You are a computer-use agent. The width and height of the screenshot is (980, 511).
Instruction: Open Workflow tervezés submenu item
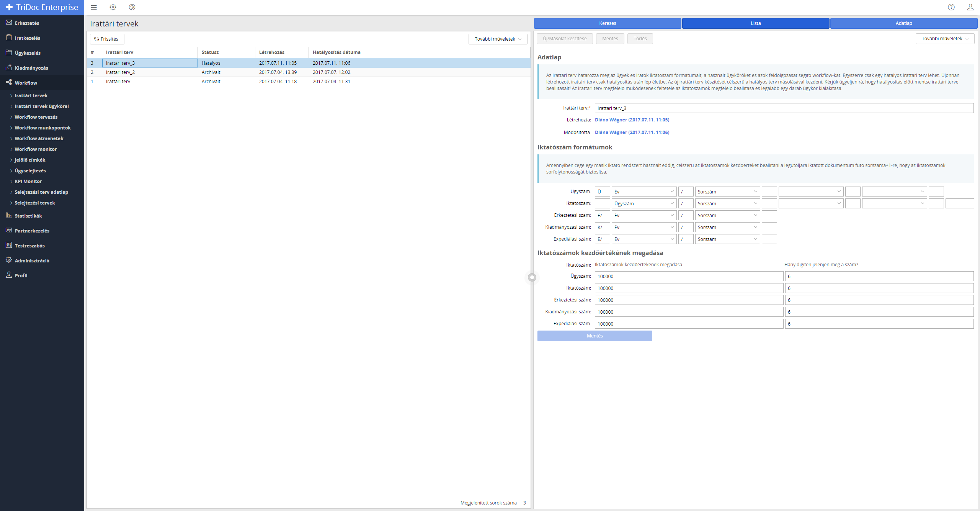coord(36,117)
